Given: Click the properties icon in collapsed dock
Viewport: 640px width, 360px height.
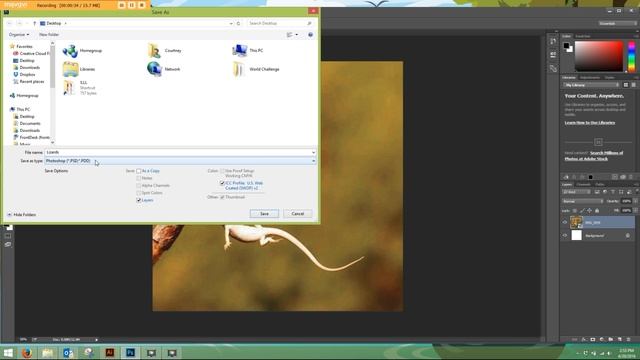Looking at the screenshot, I should point(553,55).
